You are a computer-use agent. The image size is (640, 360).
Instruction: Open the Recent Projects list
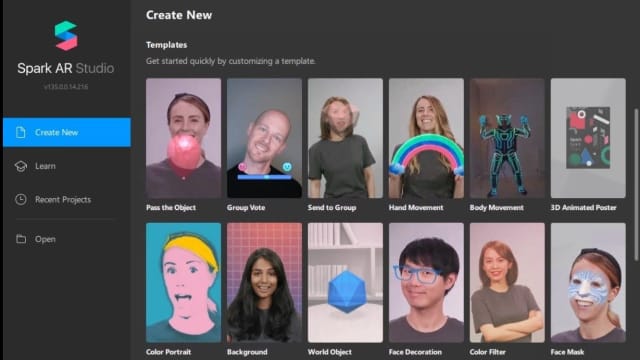[x=63, y=200]
